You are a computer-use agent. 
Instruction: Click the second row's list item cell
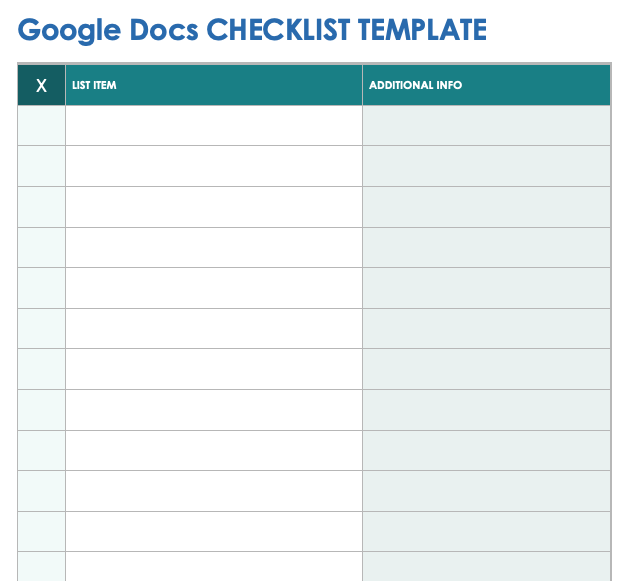[214, 166]
